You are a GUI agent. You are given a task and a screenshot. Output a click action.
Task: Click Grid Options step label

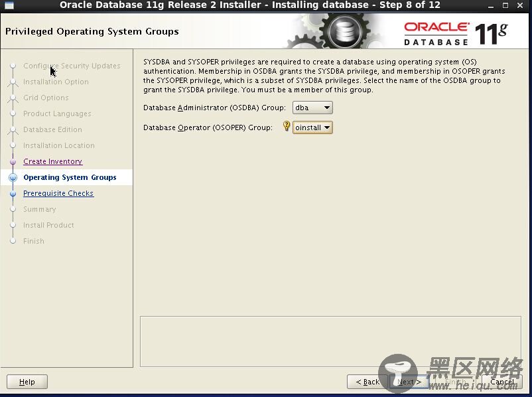[46, 98]
